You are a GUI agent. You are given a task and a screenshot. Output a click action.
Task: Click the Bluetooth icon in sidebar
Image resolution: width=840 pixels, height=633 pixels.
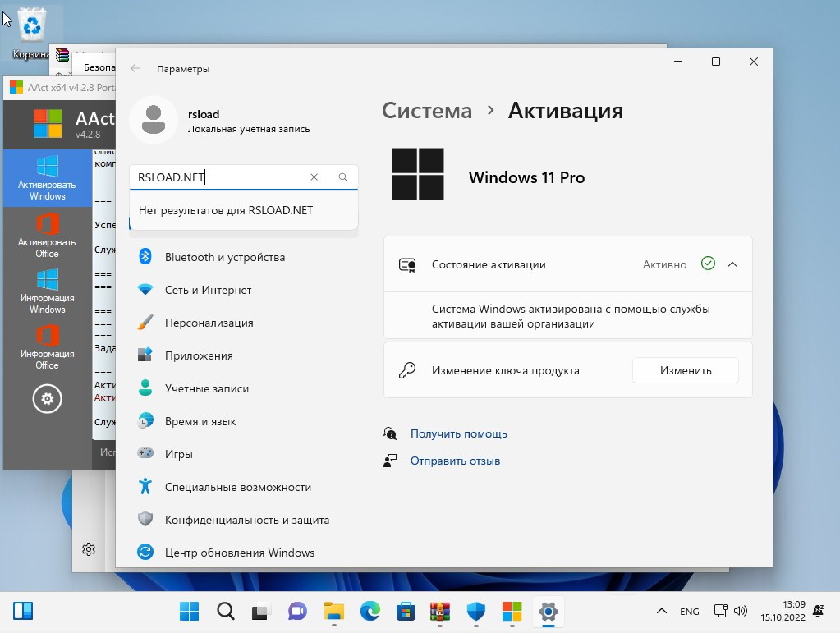[x=145, y=256]
